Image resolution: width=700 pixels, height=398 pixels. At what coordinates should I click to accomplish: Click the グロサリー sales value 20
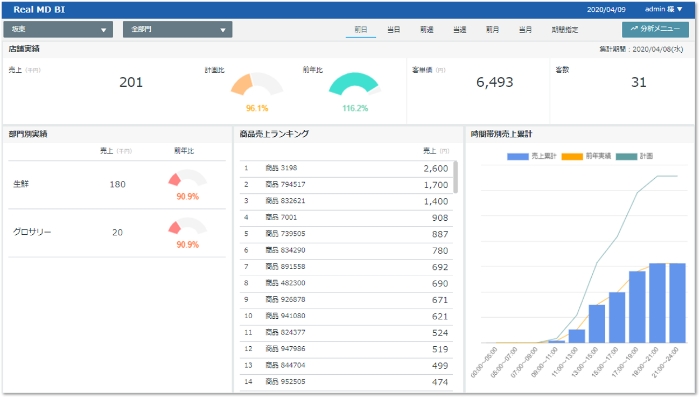click(x=117, y=233)
